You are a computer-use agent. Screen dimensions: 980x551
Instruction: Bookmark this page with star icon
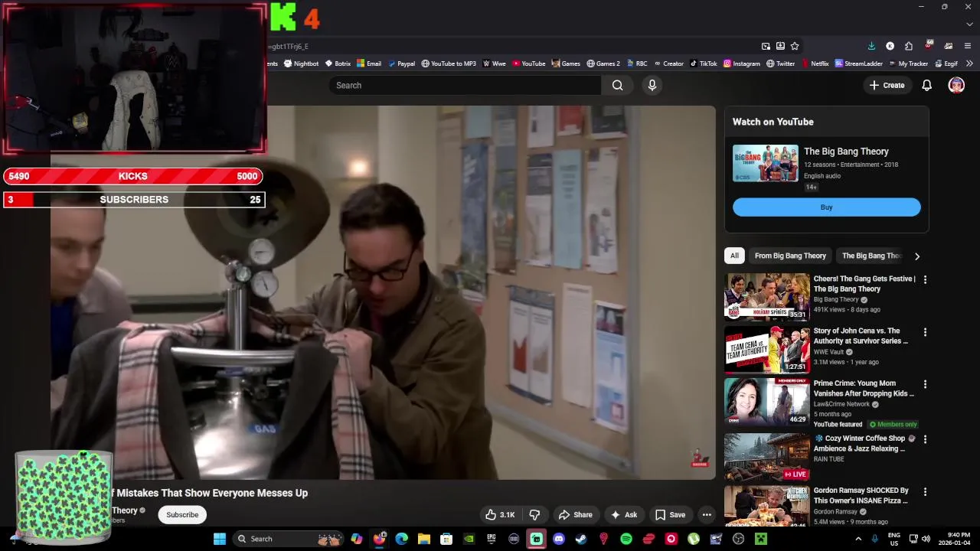click(x=795, y=46)
